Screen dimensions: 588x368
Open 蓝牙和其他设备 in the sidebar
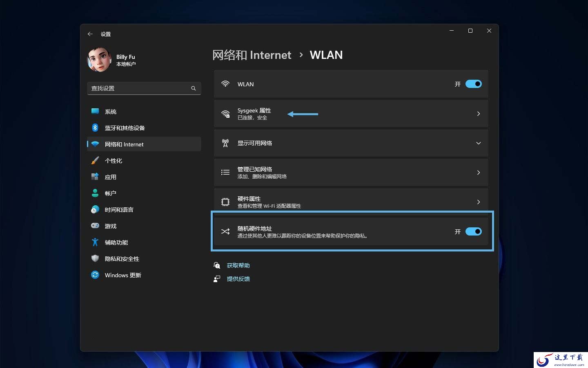click(x=144, y=128)
